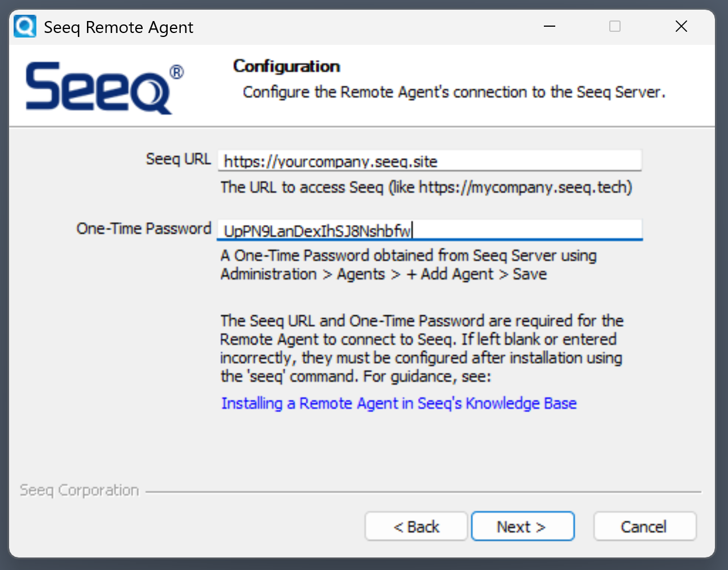The width and height of the screenshot is (728, 570).
Task: Open the Installing a Remote Agent link
Action: [399, 403]
